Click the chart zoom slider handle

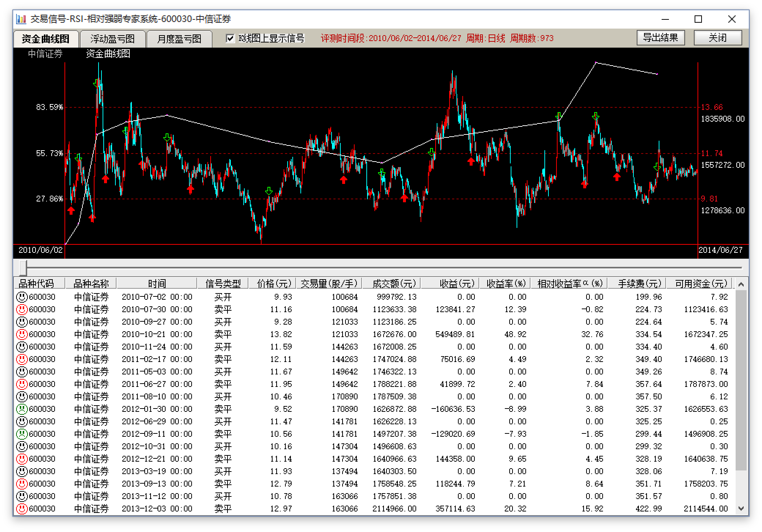[23, 268]
